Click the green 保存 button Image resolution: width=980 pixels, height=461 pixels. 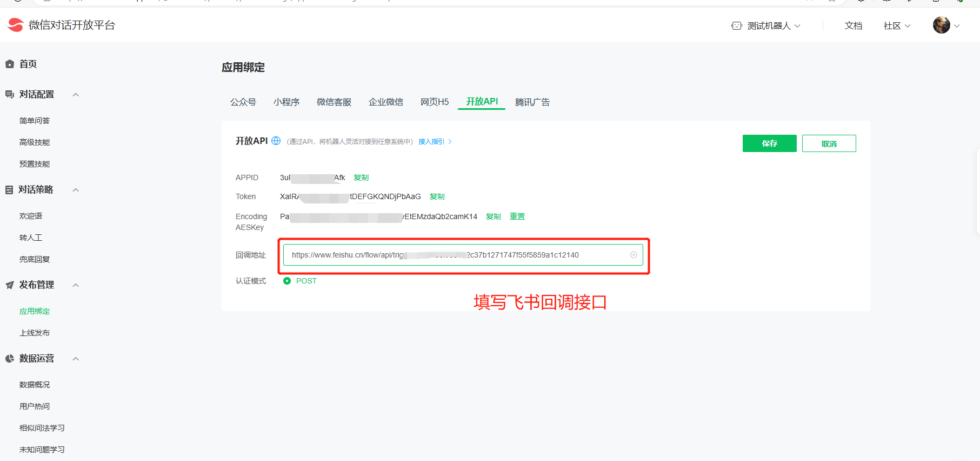[770, 143]
